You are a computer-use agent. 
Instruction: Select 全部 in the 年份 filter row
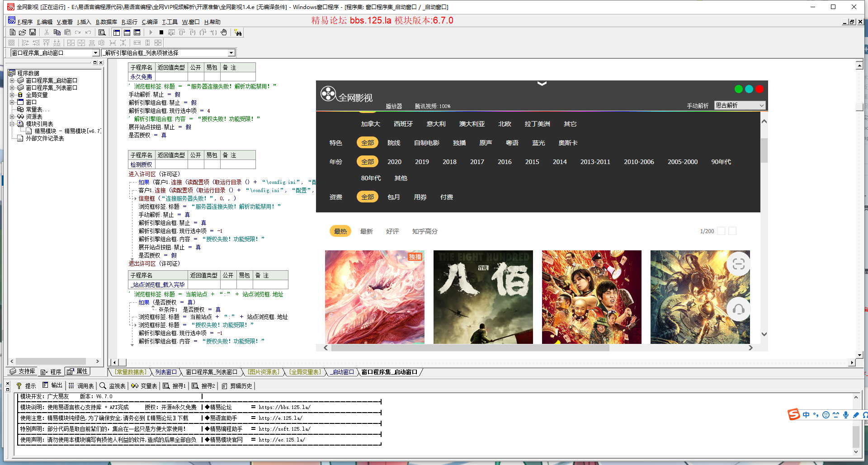coord(368,162)
